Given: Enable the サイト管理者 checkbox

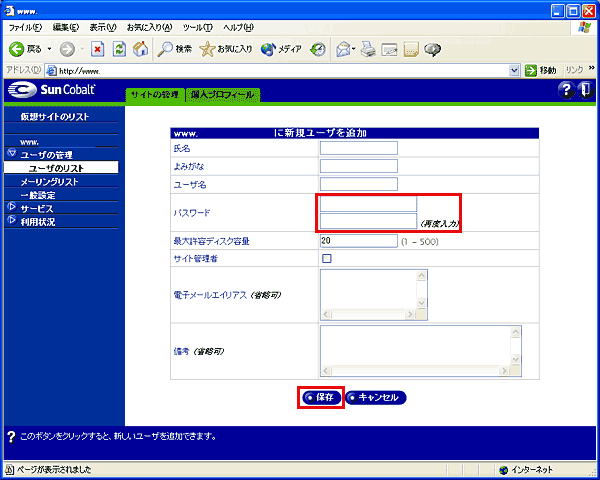Looking at the screenshot, I should [x=326, y=258].
